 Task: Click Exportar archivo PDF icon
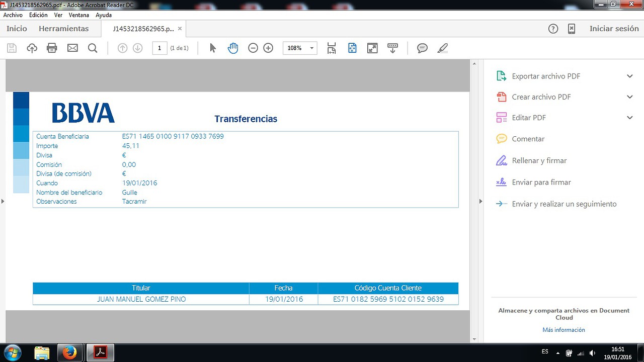pos(501,76)
